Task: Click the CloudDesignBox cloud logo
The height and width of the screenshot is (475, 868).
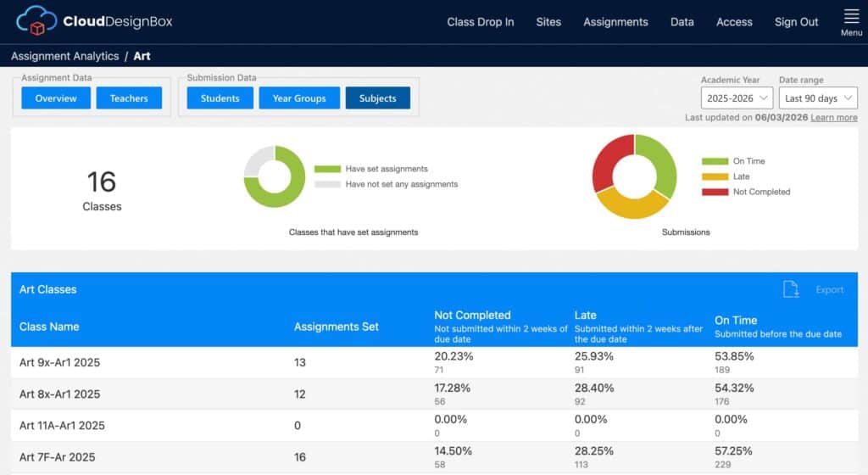Action: (x=36, y=21)
